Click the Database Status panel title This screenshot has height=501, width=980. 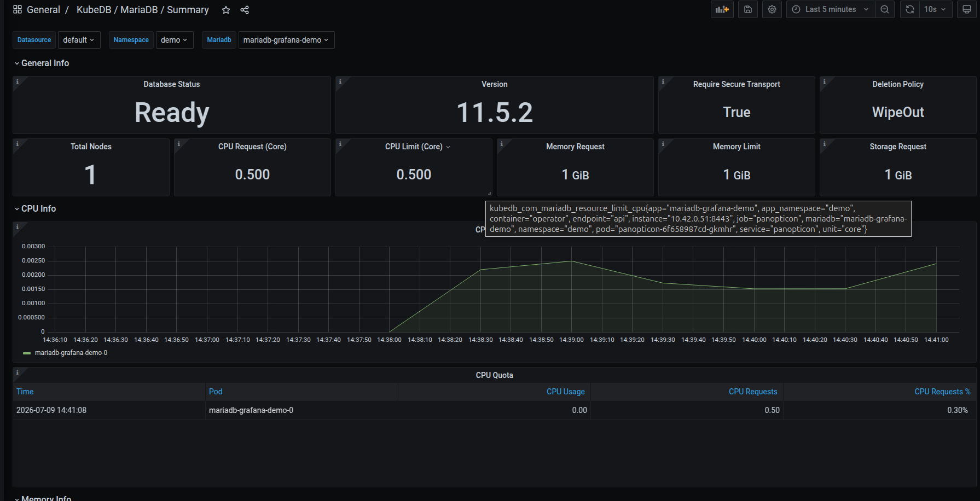pyautogui.click(x=172, y=84)
